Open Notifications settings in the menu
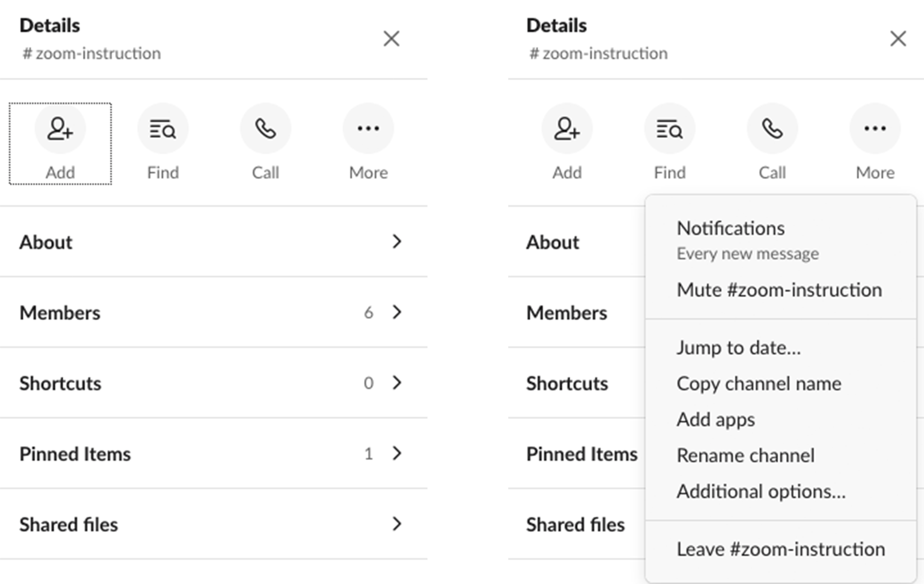Screen dimensions: 924x584 pyautogui.click(x=781, y=240)
